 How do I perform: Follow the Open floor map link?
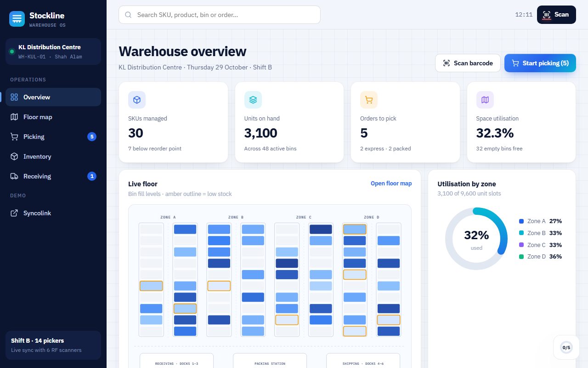[x=391, y=184]
